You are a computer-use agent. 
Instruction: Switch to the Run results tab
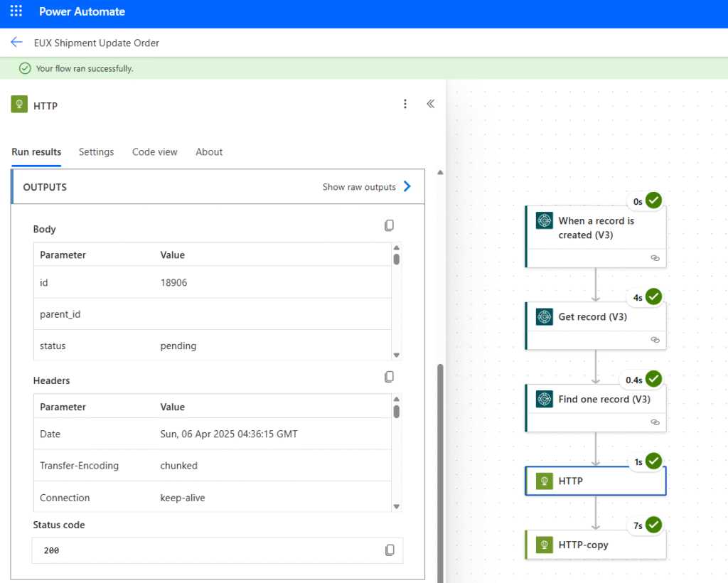point(36,152)
